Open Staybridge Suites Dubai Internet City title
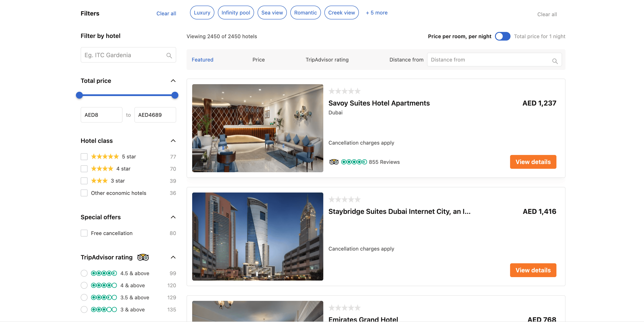 399,212
